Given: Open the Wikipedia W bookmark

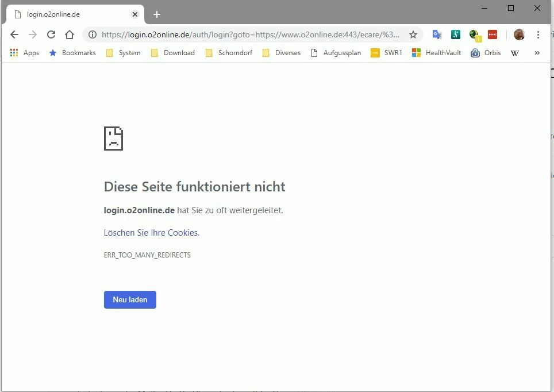Looking at the screenshot, I should [515, 53].
